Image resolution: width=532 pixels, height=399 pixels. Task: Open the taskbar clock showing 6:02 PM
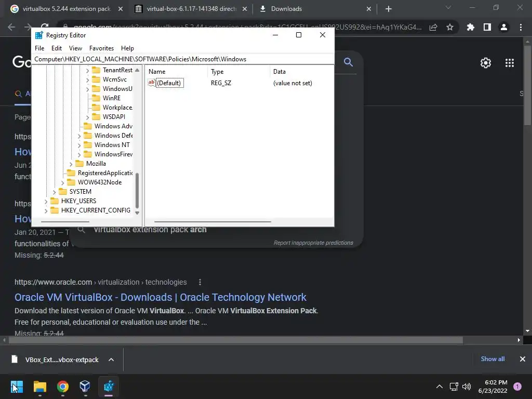[x=493, y=387]
